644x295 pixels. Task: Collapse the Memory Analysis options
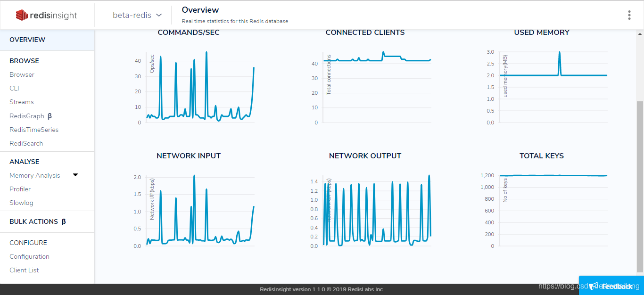coord(75,175)
